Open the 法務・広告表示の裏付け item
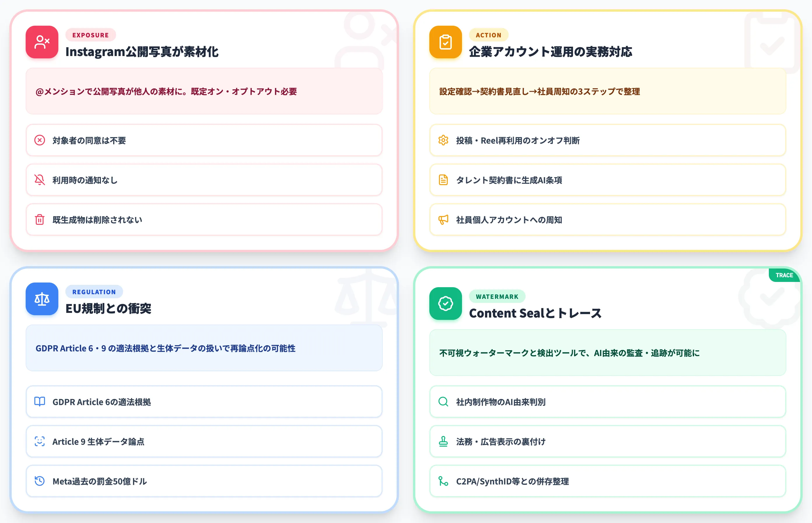 tap(608, 442)
